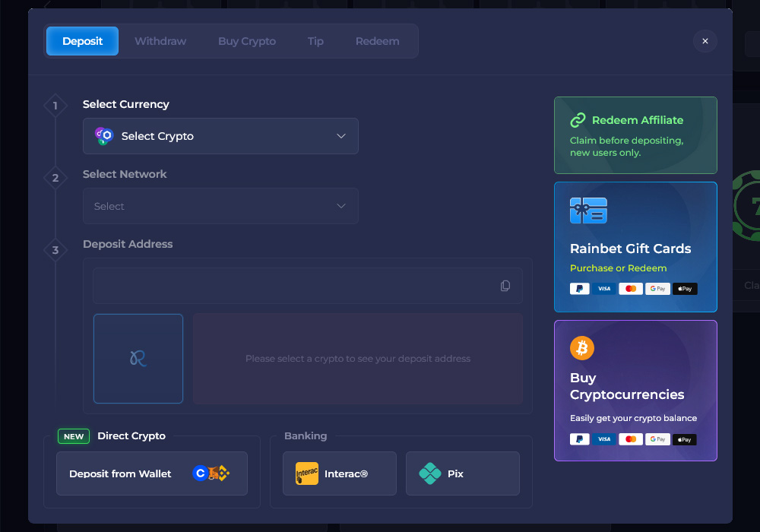Click the Binance icon next to Deposit from Wallet
Viewport: 760px width, 532px height.
pos(224,473)
